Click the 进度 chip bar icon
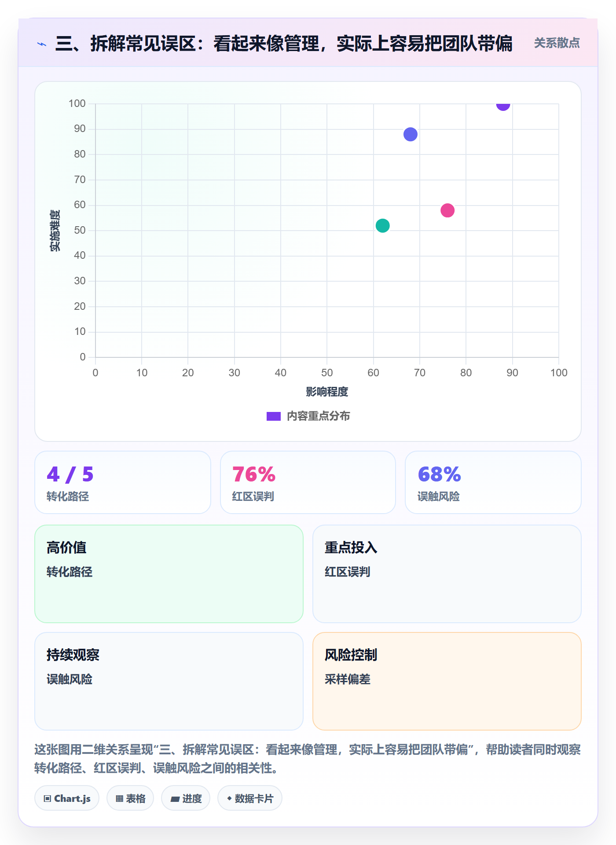 [175, 799]
